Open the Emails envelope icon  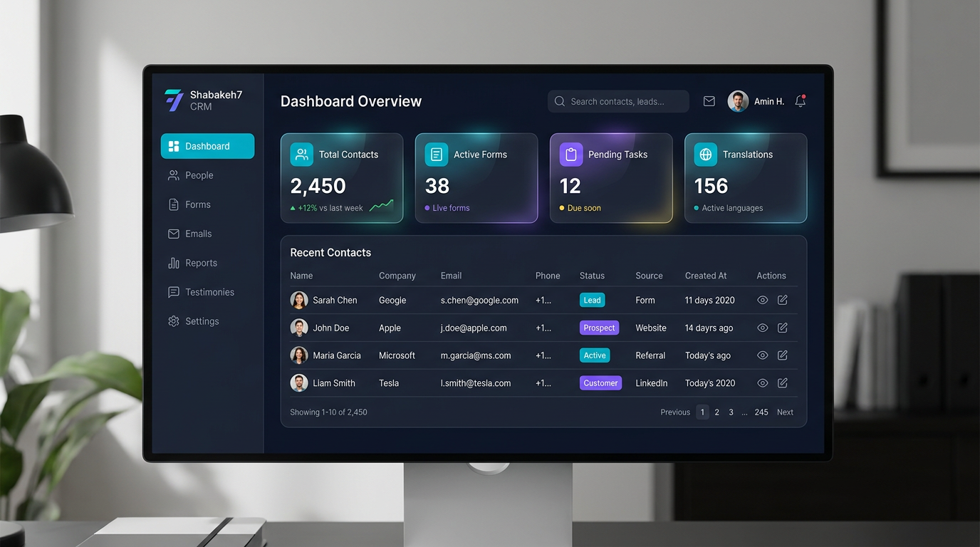tap(173, 233)
